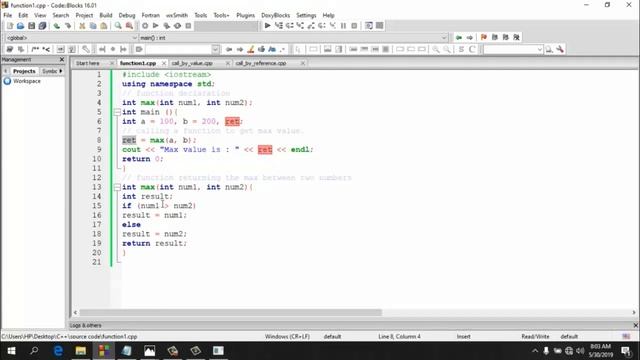Click the Run green-arrow icon
The image size is (640, 360).
[x=156, y=26]
